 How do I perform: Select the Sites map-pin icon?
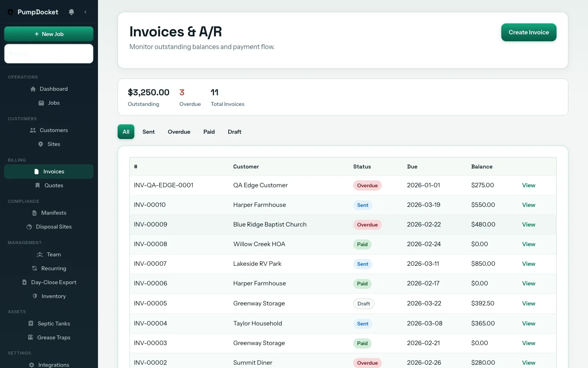tap(40, 144)
